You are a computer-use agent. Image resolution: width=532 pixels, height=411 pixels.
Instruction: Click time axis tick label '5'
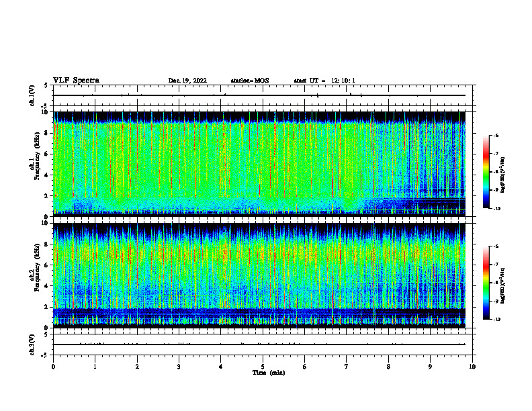click(x=263, y=367)
